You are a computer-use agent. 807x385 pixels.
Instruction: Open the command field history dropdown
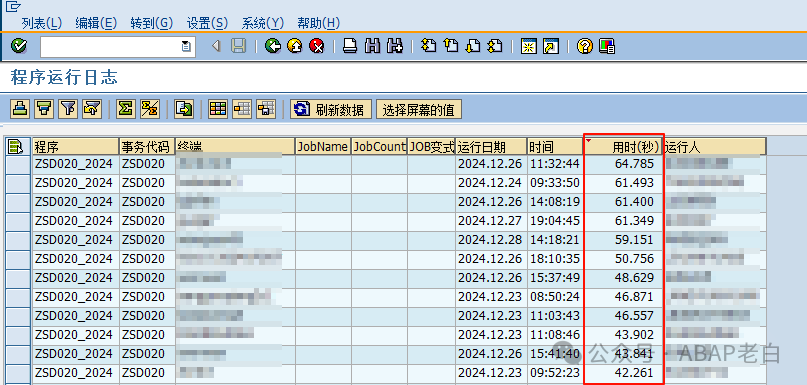[x=186, y=47]
